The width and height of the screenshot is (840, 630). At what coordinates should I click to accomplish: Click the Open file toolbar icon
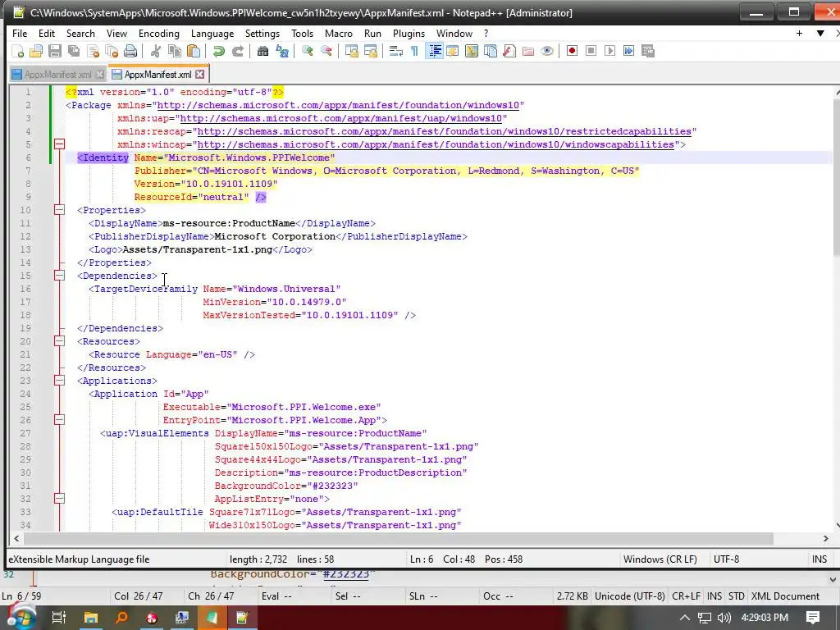(36, 52)
